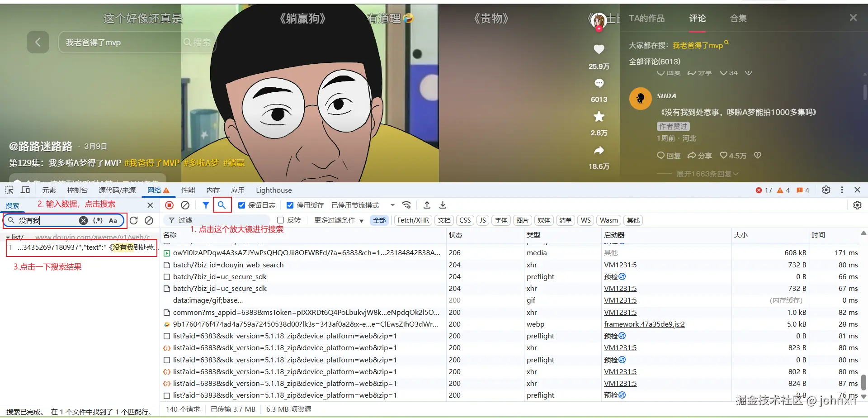This screenshot has height=418, width=868.
Task: Open the 源代码/来源 tab
Action: coord(117,190)
